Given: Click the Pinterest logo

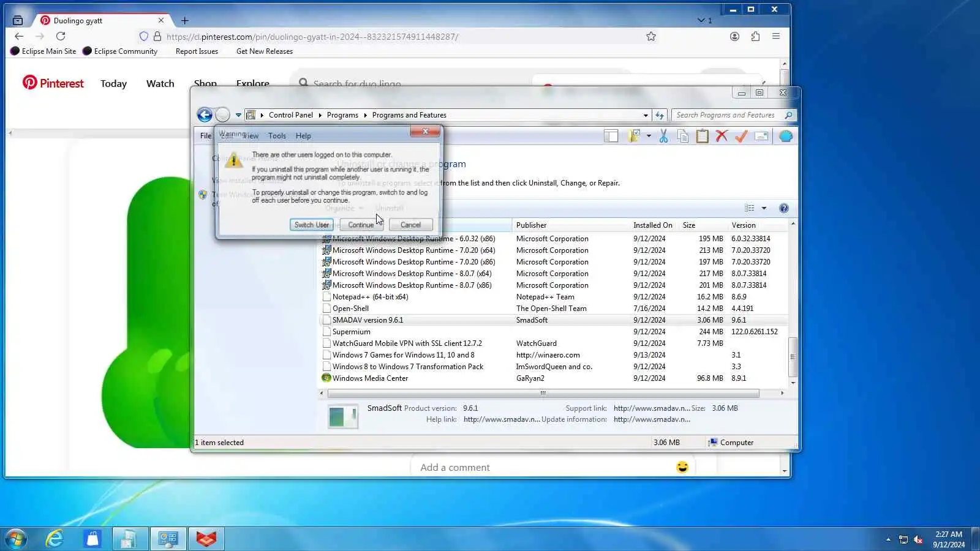Looking at the screenshot, I should [x=53, y=83].
